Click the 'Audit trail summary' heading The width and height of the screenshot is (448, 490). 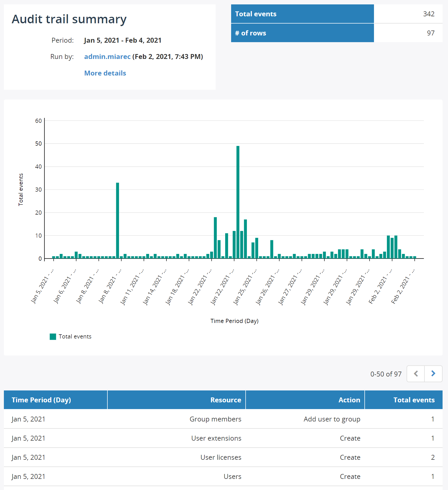(x=69, y=19)
